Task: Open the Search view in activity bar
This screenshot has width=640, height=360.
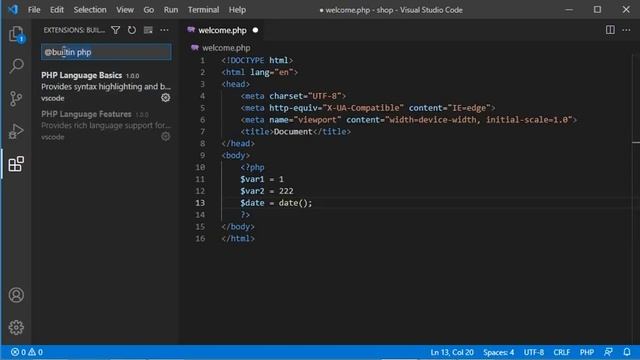Action: point(16,66)
